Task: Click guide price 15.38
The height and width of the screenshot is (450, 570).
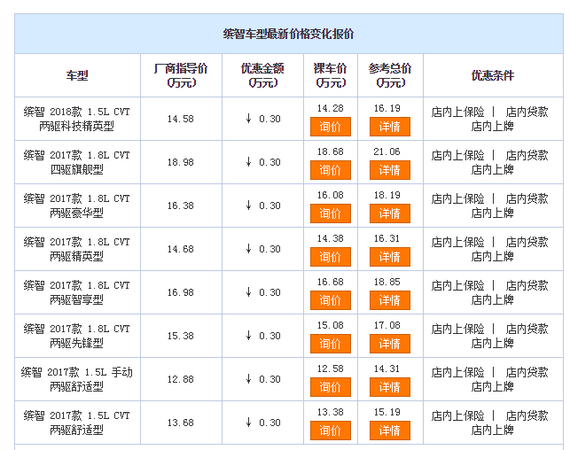Action: (x=181, y=336)
